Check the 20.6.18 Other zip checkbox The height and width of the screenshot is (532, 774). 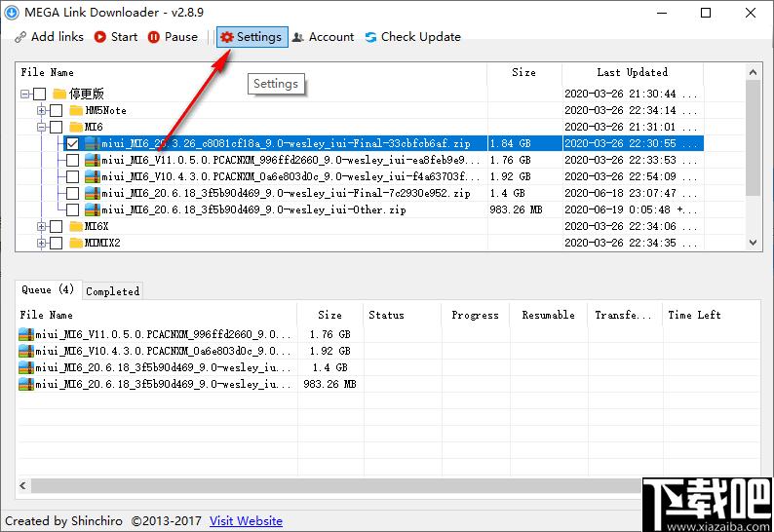click(72, 209)
